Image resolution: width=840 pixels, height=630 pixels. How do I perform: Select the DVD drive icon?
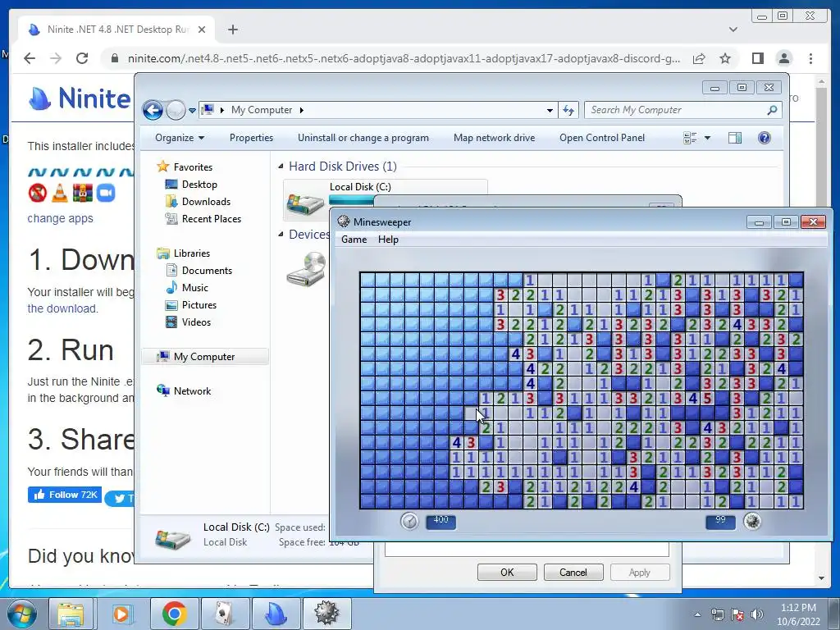tap(307, 269)
